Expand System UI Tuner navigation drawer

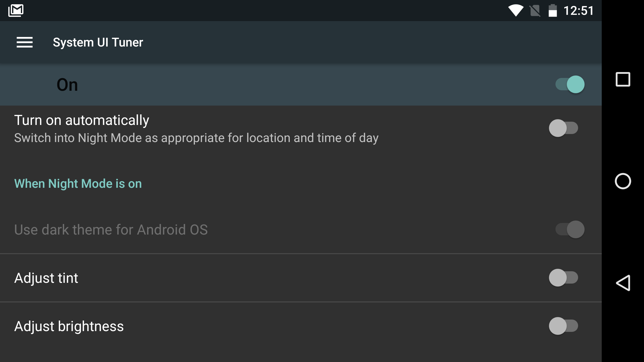pyautogui.click(x=24, y=41)
